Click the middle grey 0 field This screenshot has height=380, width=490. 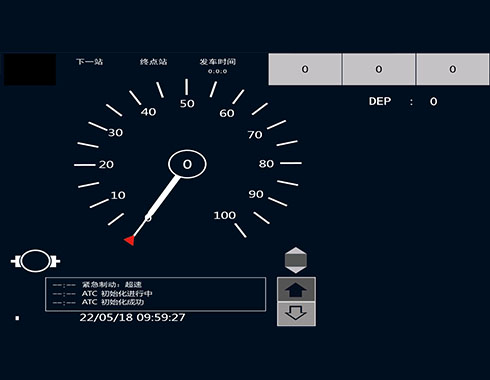(x=379, y=69)
